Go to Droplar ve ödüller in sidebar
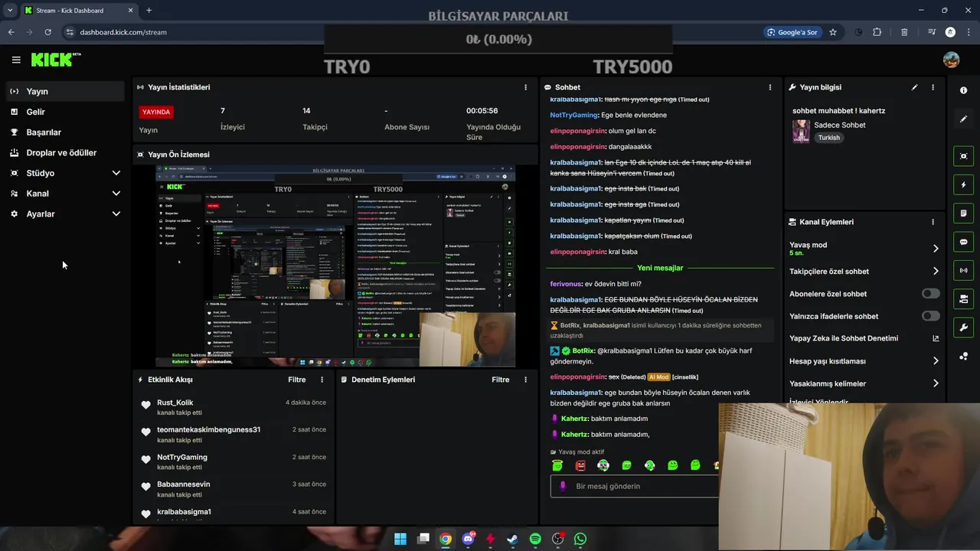This screenshot has width=980, height=551. (x=65, y=153)
